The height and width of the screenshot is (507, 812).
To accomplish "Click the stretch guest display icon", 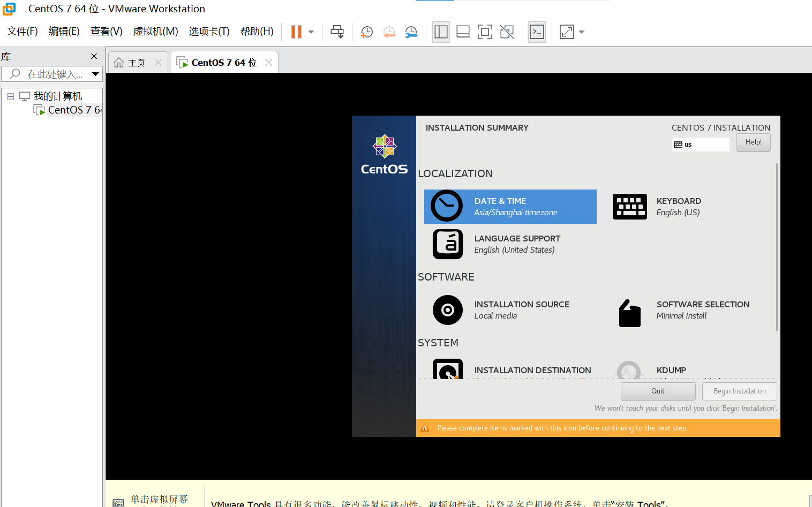I will [567, 32].
